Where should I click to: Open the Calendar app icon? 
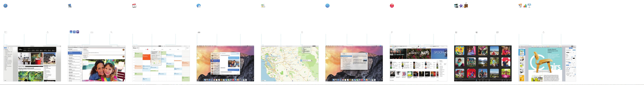pos(134,6)
